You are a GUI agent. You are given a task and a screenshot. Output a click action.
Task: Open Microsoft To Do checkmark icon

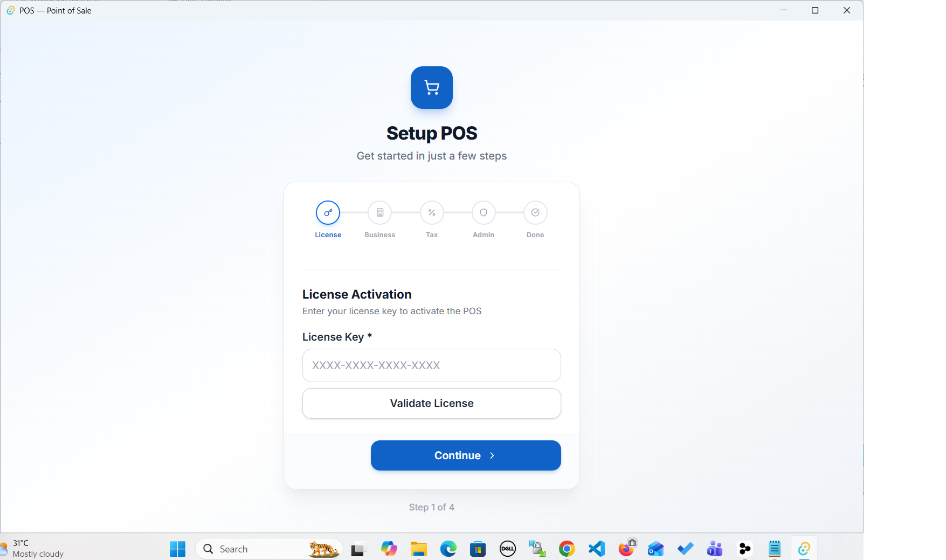click(686, 549)
